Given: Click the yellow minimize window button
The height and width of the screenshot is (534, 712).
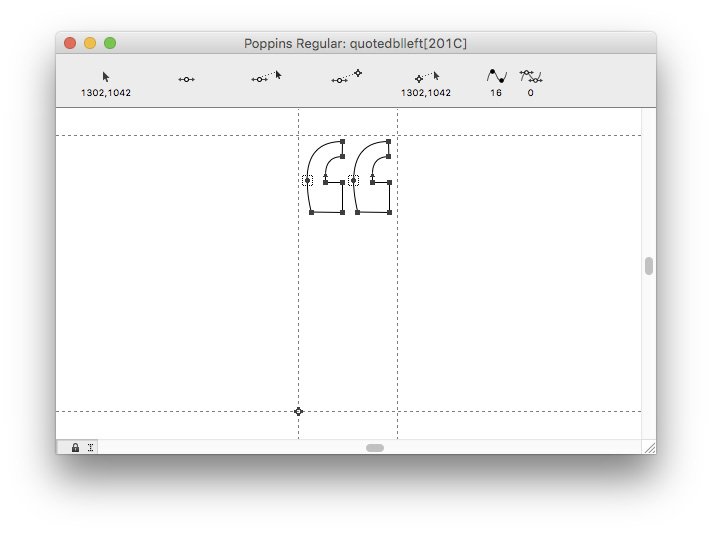Looking at the screenshot, I should click(90, 43).
